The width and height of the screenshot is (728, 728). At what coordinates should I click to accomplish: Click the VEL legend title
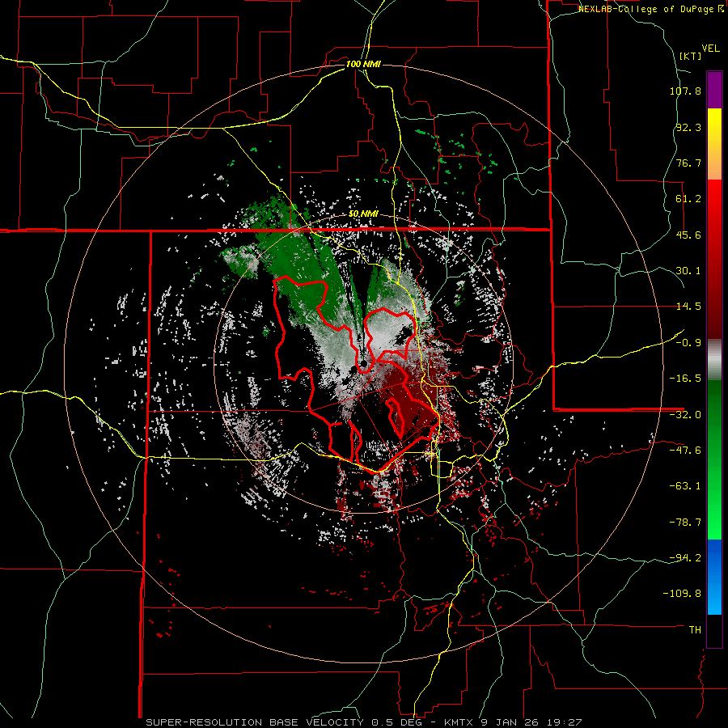pos(710,49)
